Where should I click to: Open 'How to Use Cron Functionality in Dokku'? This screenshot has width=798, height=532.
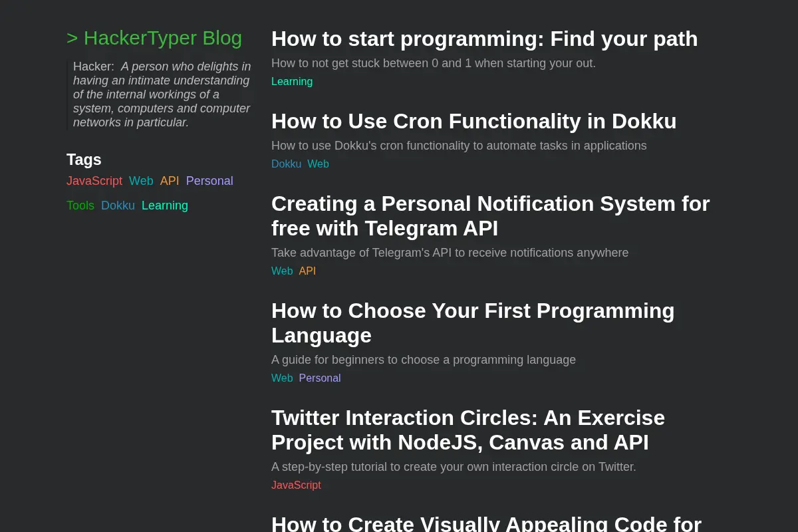(x=474, y=121)
